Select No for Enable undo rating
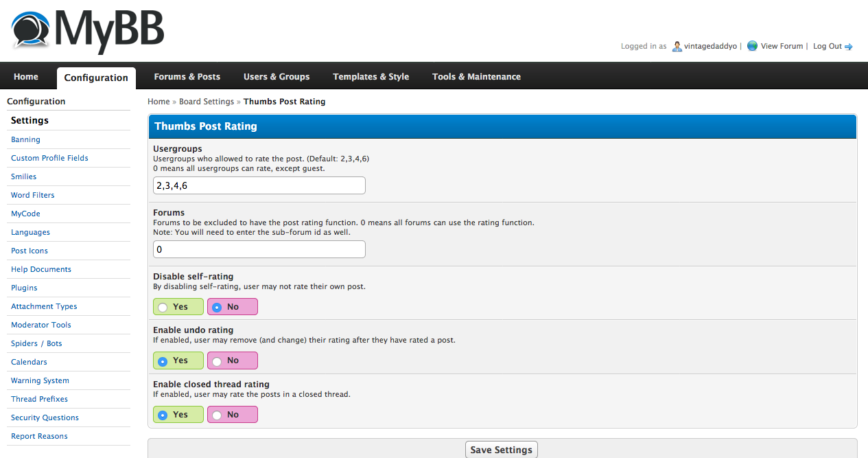The width and height of the screenshot is (868, 458). 218,360
